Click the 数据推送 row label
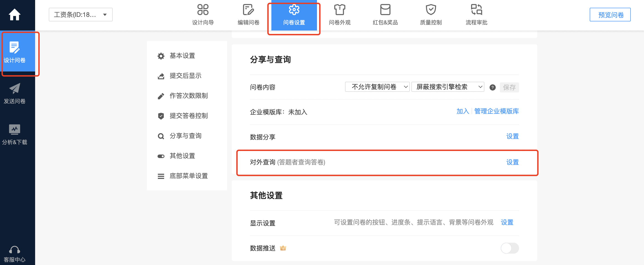Image resolution: width=644 pixels, height=265 pixels. pyautogui.click(x=262, y=248)
